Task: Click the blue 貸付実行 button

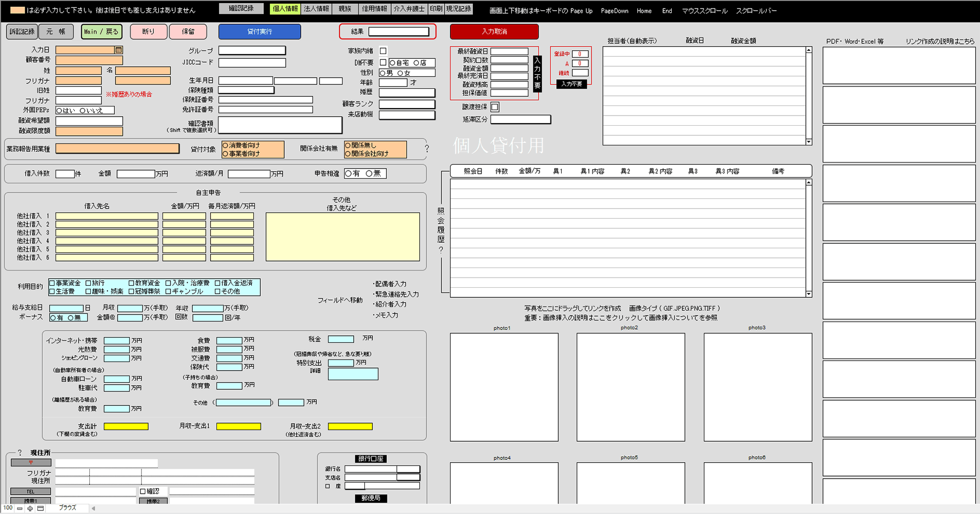Action: click(260, 32)
